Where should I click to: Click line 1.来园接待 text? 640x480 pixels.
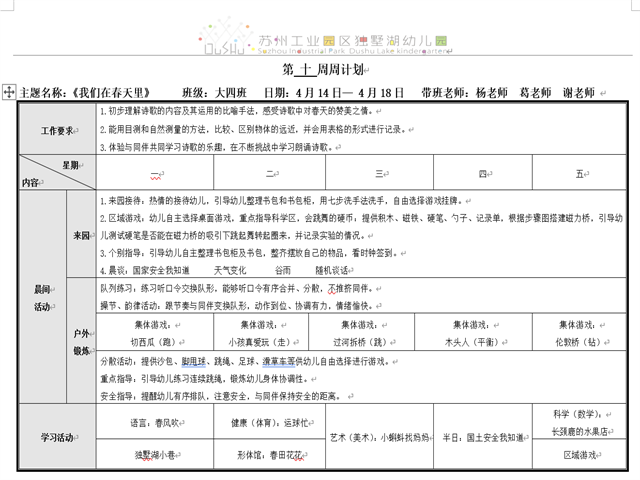(282, 201)
